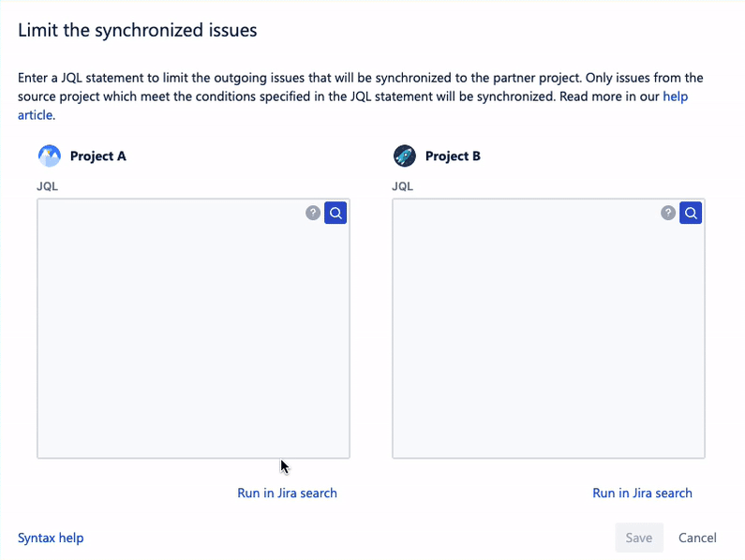The width and height of the screenshot is (745, 560).
Task: Click the Project B name label
Action: 453,156
